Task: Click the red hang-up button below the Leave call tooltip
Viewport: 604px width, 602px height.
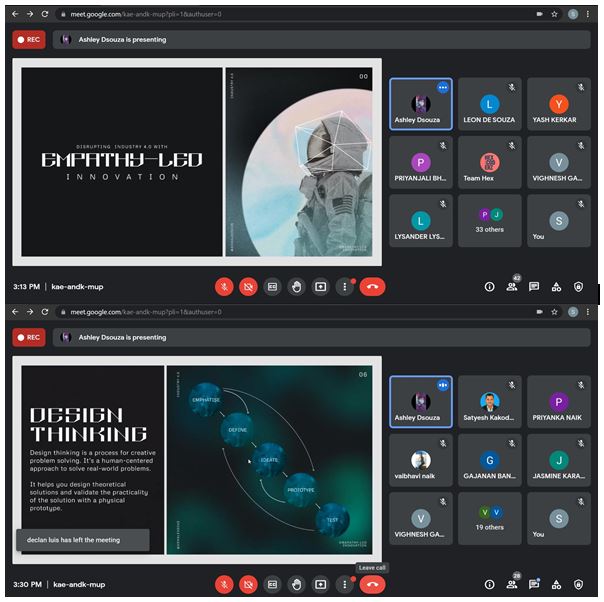Action: (x=372, y=585)
